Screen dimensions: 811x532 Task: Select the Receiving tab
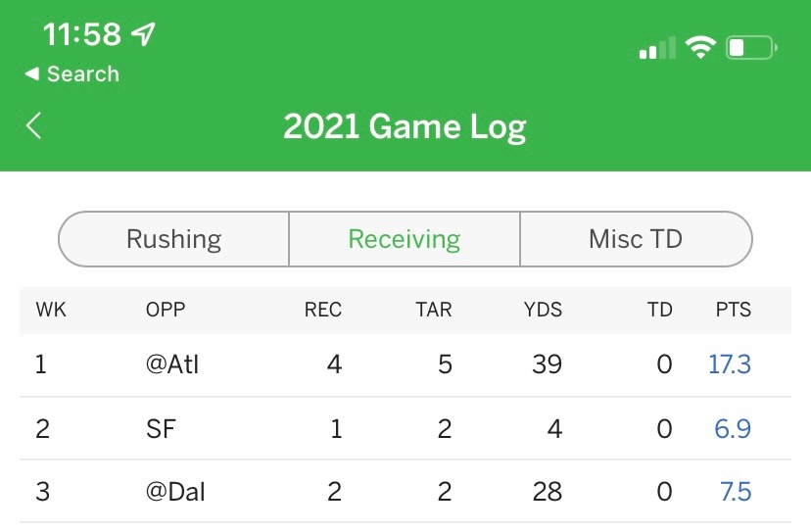point(405,239)
